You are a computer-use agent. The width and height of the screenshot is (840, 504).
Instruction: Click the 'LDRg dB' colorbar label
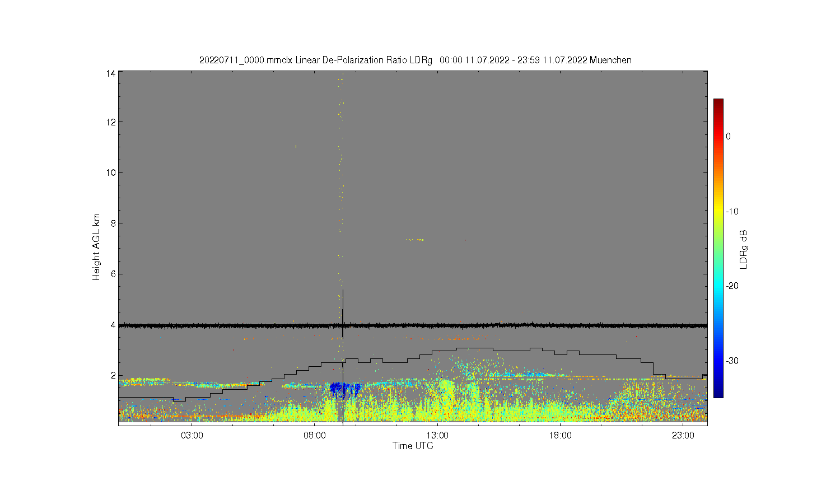tap(744, 249)
